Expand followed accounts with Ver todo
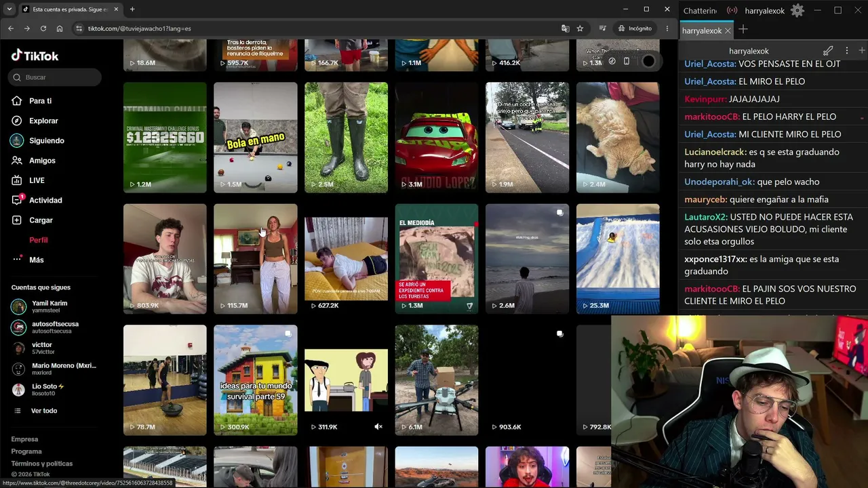This screenshot has height=488, width=868. pyautogui.click(x=43, y=411)
